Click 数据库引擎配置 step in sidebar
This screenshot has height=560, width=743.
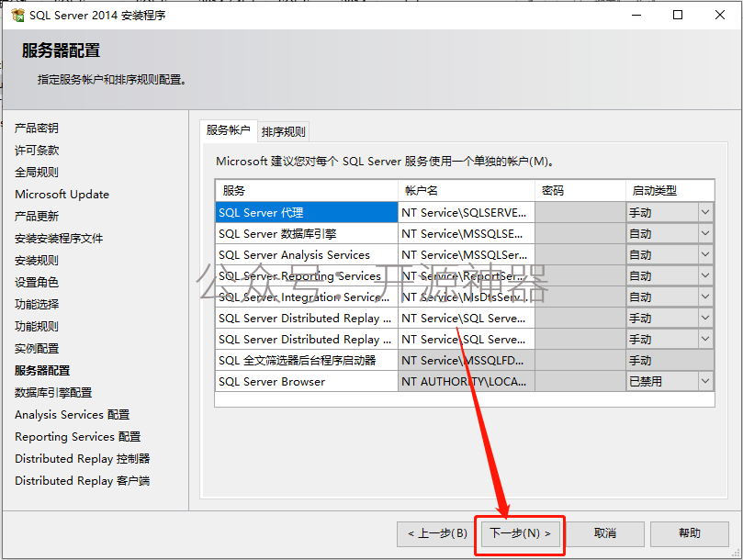click(53, 392)
